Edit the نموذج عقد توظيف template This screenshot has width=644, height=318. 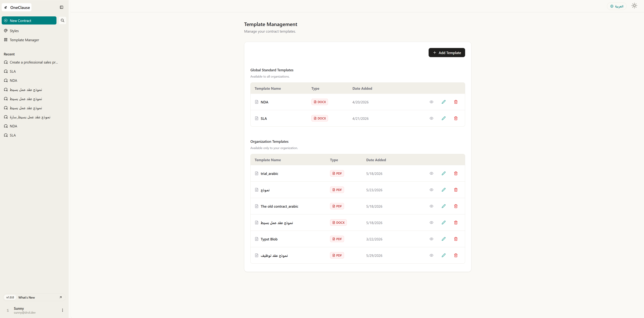point(443,255)
